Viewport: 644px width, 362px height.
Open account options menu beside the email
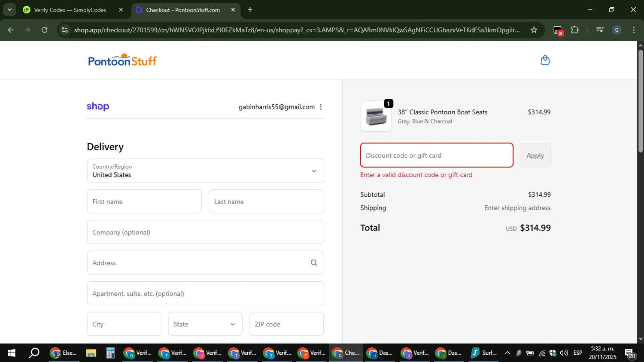(x=321, y=107)
